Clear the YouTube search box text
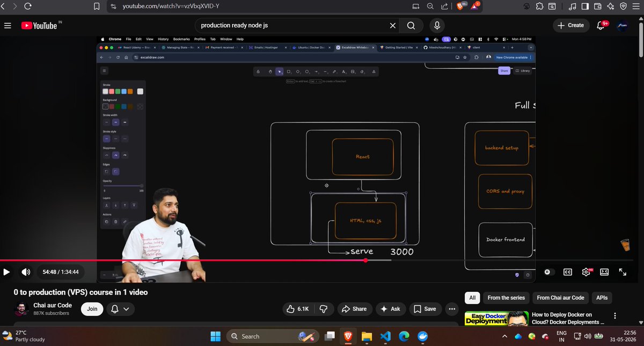This screenshot has width=644, height=346. click(x=393, y=25)
